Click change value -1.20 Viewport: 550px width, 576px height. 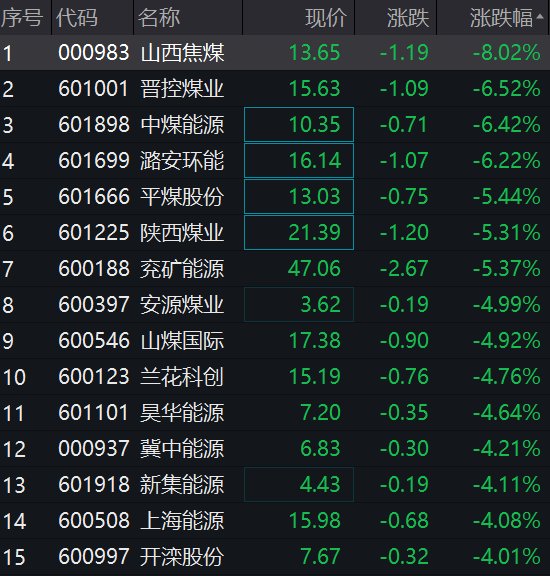coord(404,233)
